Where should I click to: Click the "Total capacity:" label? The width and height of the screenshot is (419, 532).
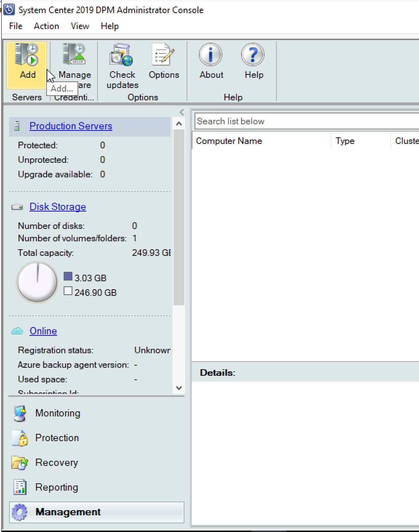pos(46,253)
